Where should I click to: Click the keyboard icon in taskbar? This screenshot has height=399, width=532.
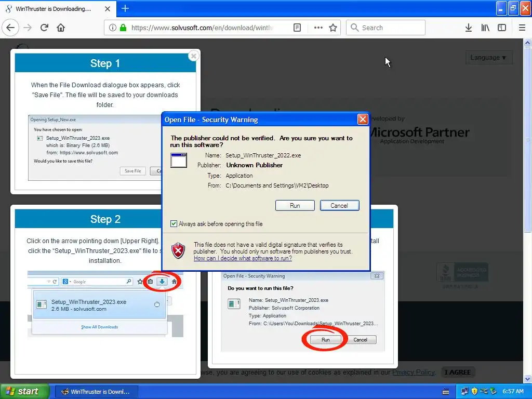445,392
